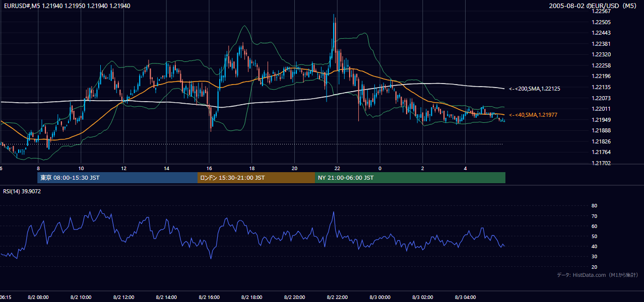Click the 8/2 14:00 date-time label

coord(166,297)
